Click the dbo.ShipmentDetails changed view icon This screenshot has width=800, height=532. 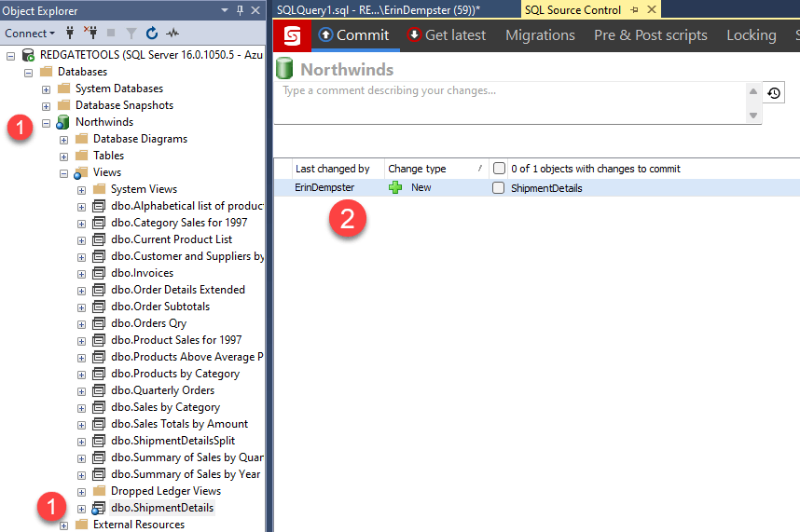coord(98,508)
